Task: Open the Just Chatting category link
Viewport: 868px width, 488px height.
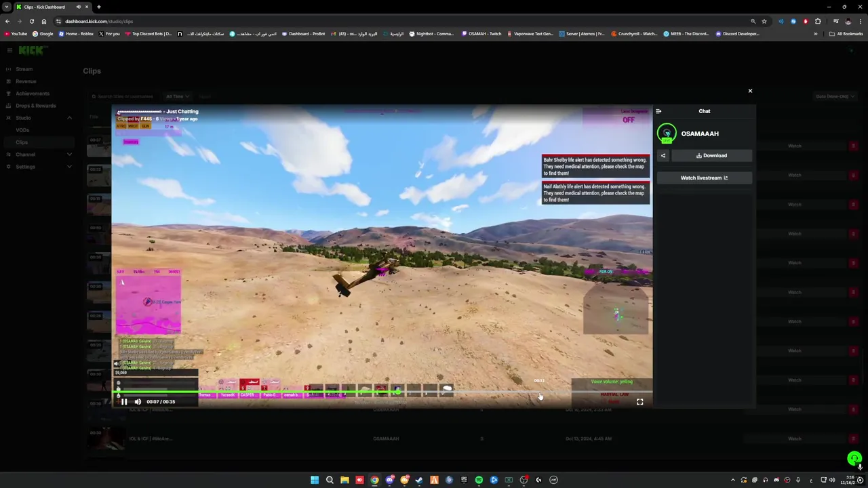Action: point(182,111)
